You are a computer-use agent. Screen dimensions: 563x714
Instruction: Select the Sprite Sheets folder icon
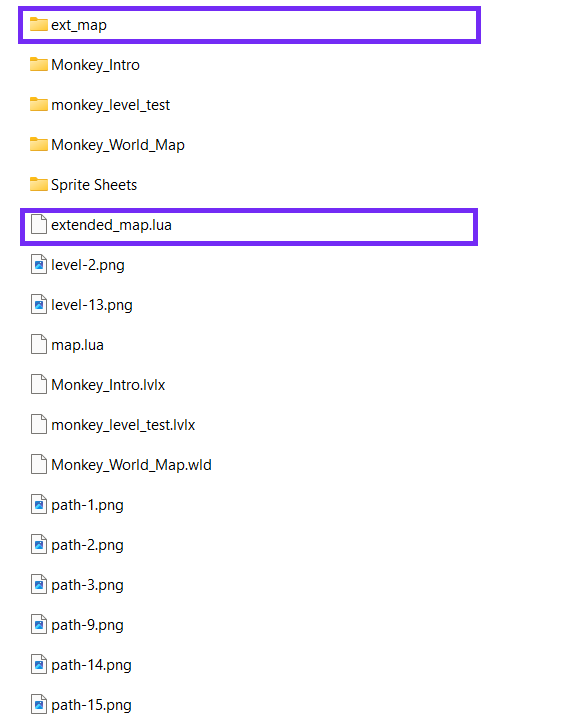coord(39,185)
